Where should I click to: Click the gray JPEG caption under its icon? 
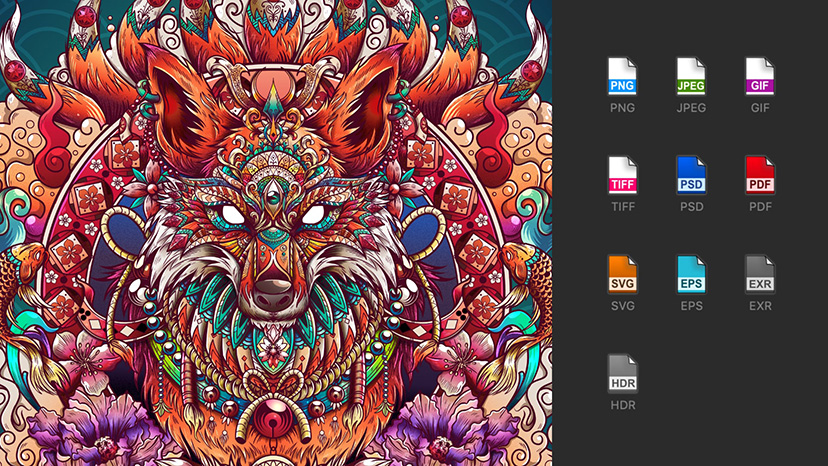tap(691, 108)
